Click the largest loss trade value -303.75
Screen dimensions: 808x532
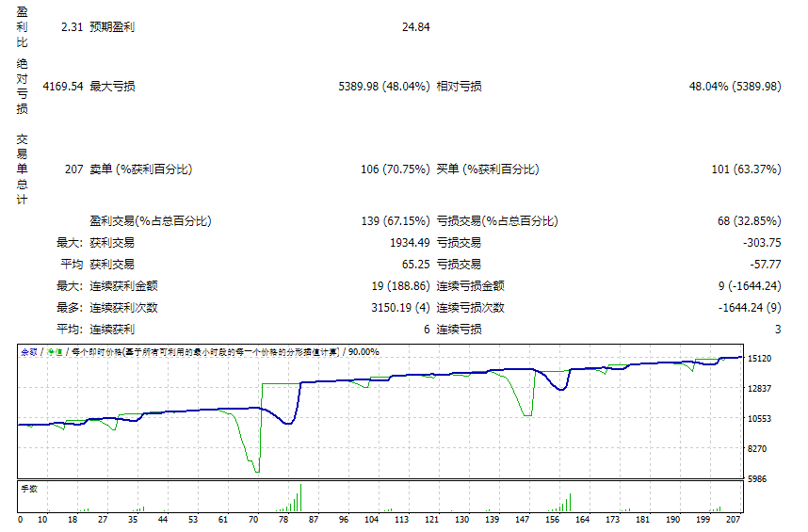pyautogui.click(x=762, y=243)
